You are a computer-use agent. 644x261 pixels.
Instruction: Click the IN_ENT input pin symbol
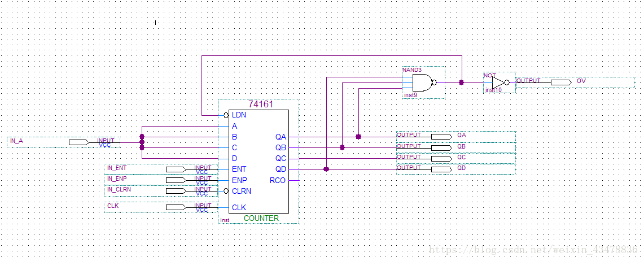(176, 169)
